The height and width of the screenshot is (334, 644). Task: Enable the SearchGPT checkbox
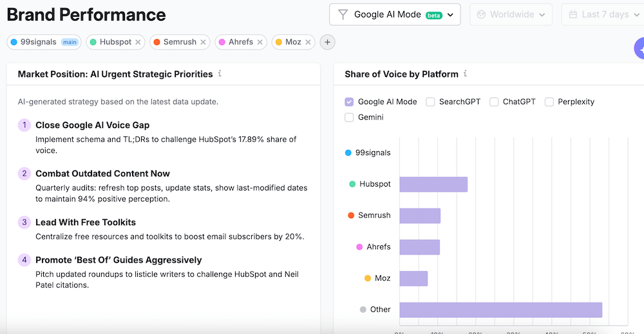(430, 102)
